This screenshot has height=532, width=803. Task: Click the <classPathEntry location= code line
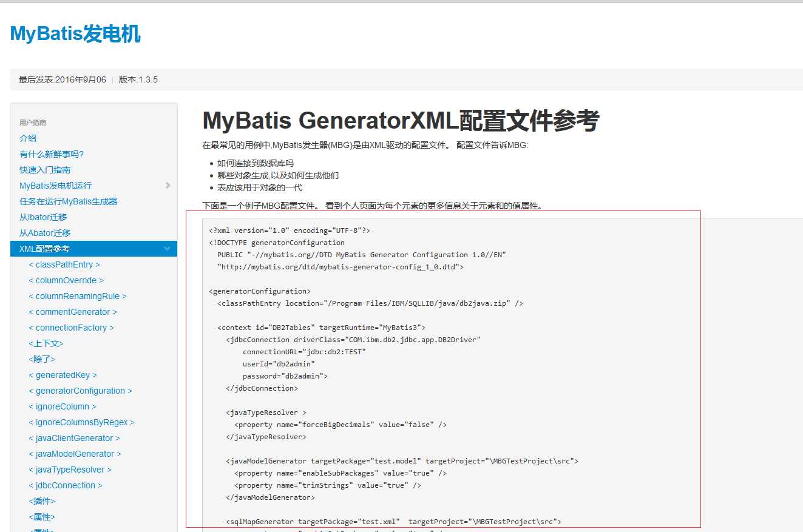[x=370, y=303]
